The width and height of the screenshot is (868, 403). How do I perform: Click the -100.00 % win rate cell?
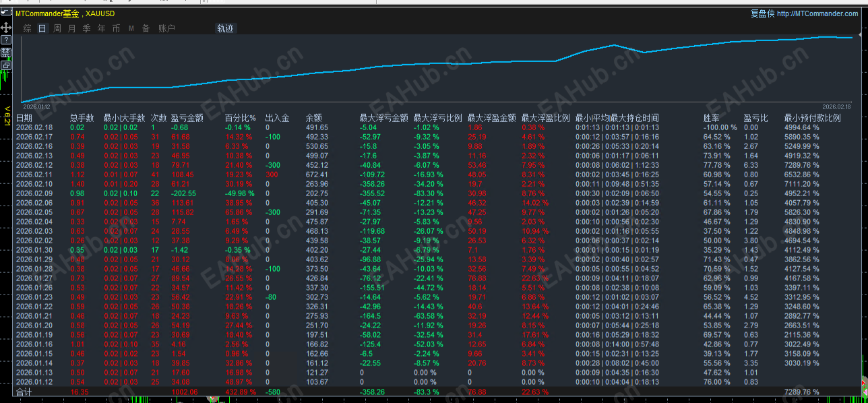(x=720, y=127)
